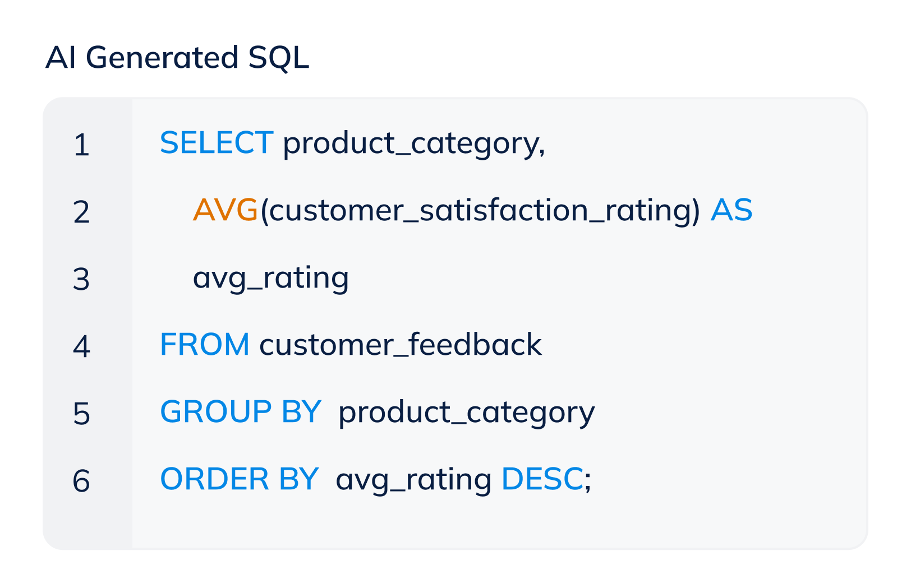Click the orange AVG function name
Viewport: 911px width, 588px height.
[225, 210]
